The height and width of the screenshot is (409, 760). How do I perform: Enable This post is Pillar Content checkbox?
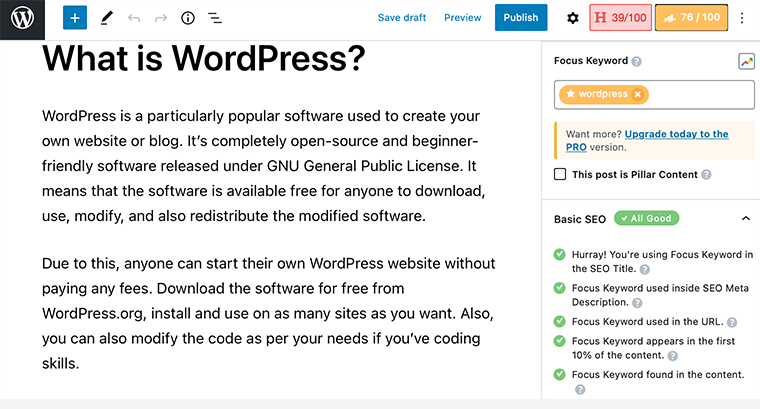[x=560, y=174]
